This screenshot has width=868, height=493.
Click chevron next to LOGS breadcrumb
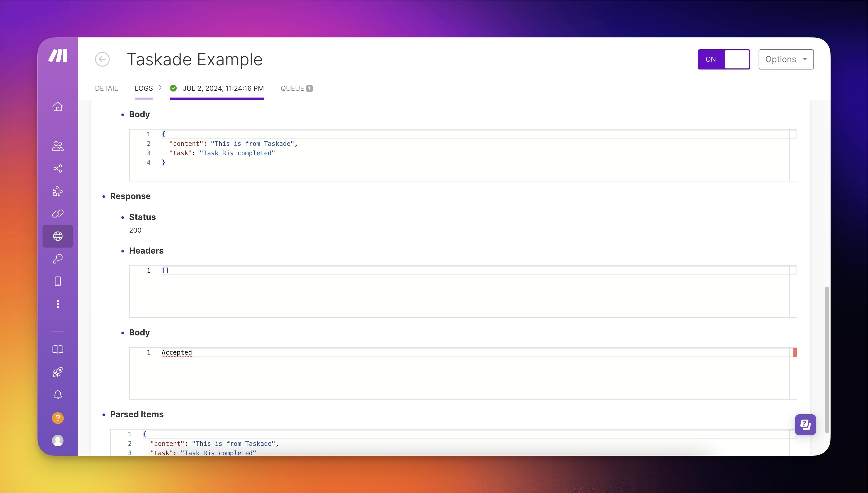[x=160, y=88]
